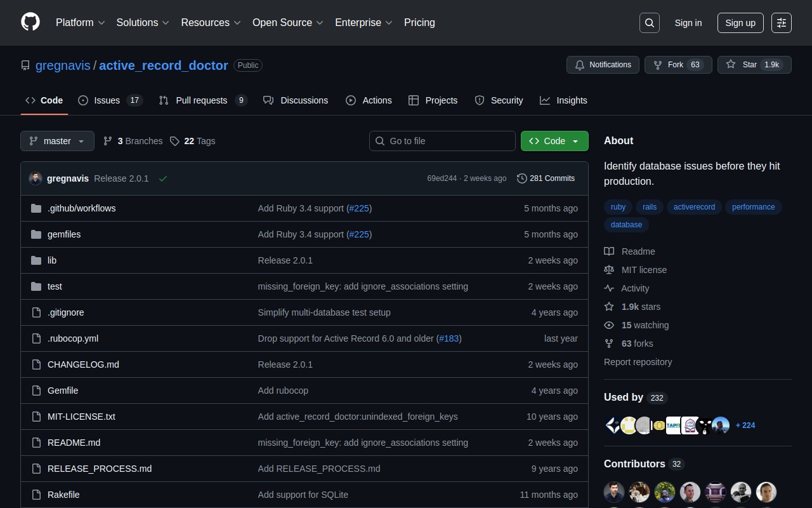The height and width of the screenshot is (508, 812).
Task: Open the commit history clock icon
Action: (522, 178)
